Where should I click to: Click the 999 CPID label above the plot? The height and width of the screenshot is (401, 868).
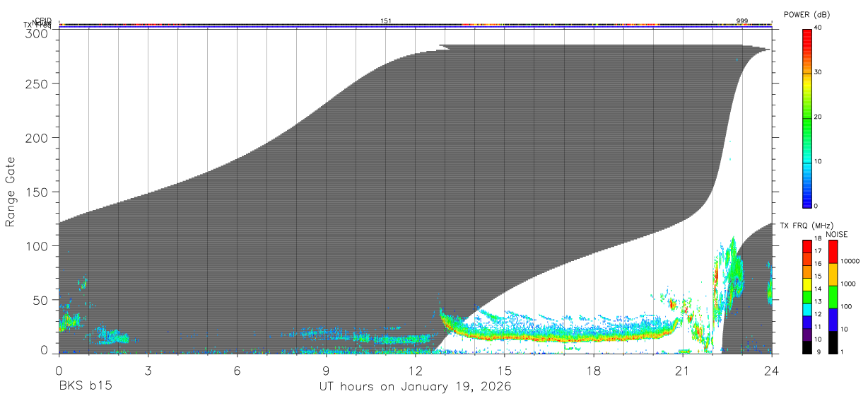coord(742,21)
